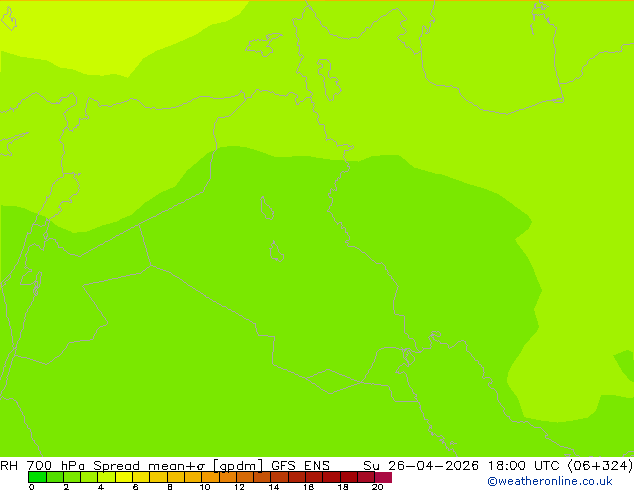Click the yellow-green swatch starting at value 4
This screenshot has width=634, height=490.
point(106,477)
